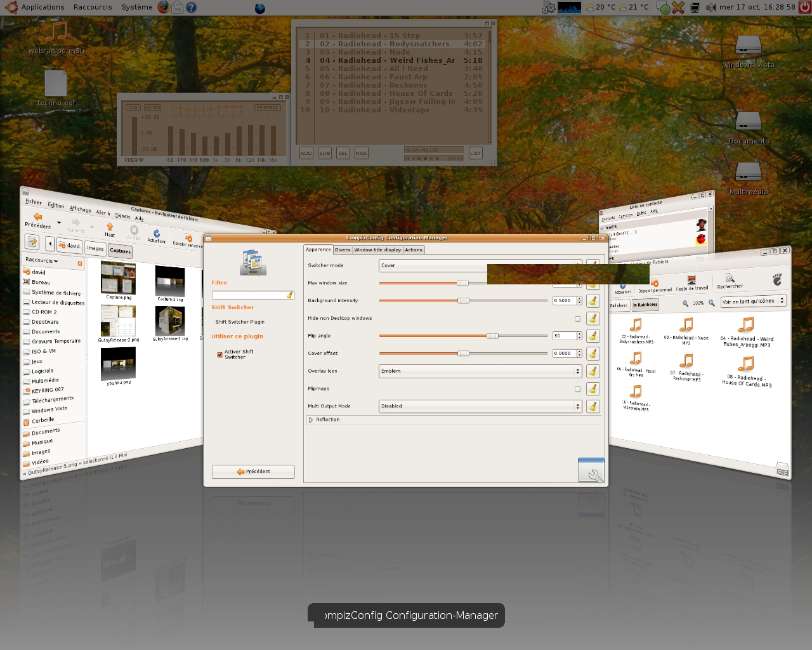Clear the filter field using its broom icon
The width and height of the screenshot is (812, 650).
point(290,295)
